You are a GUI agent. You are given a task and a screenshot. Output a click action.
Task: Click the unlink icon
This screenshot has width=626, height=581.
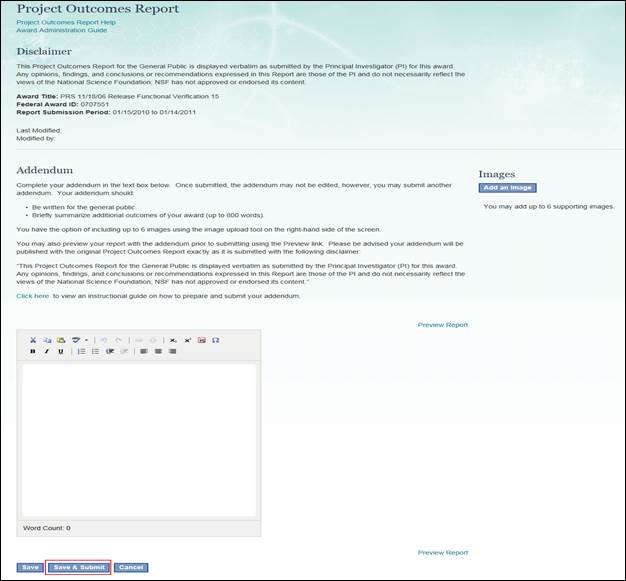pyautogui.click(x=153, y=340)
